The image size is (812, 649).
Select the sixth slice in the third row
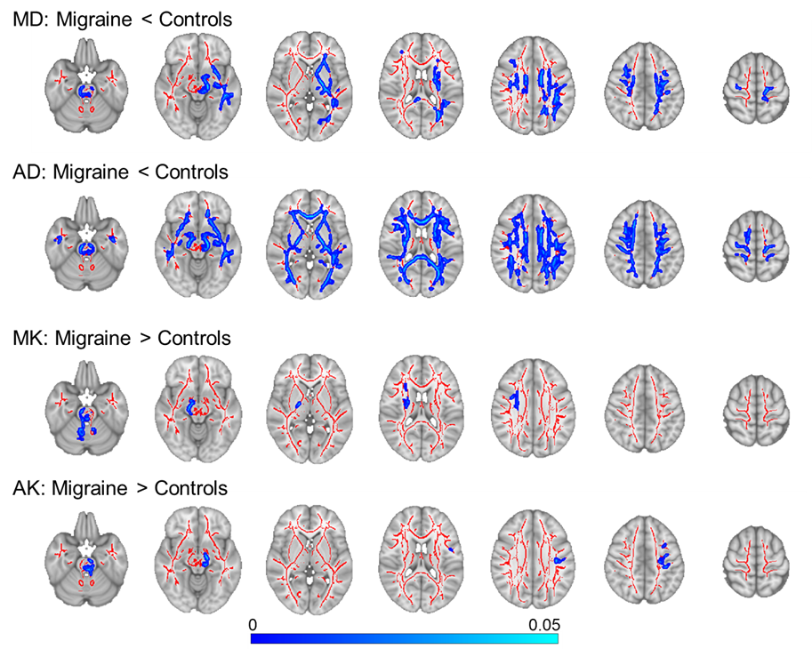click(643, 406)
